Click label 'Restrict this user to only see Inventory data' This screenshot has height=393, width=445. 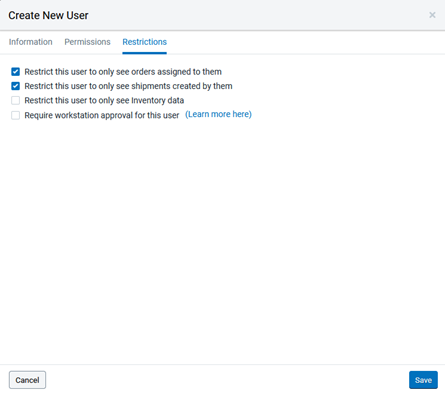[104, 100]
